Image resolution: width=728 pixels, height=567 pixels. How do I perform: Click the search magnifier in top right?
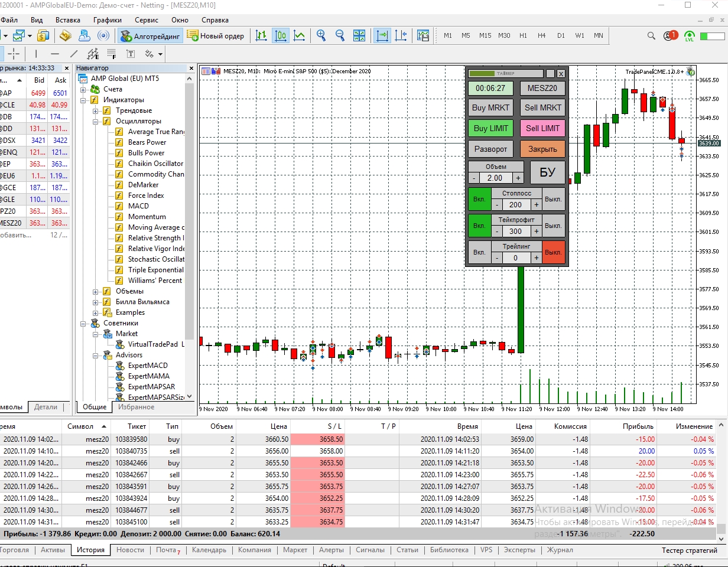coord(651,36)
